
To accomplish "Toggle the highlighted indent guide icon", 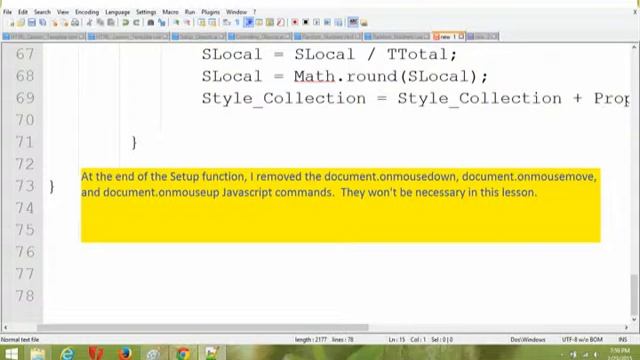I will 248,22.
